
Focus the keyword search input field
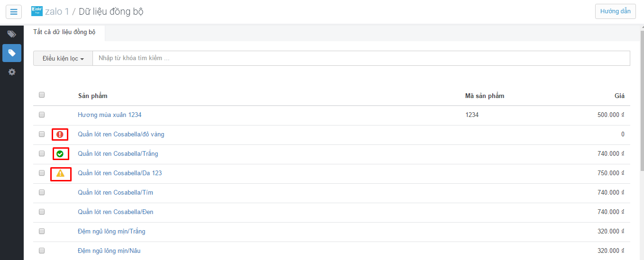click(x=361, y=58)
